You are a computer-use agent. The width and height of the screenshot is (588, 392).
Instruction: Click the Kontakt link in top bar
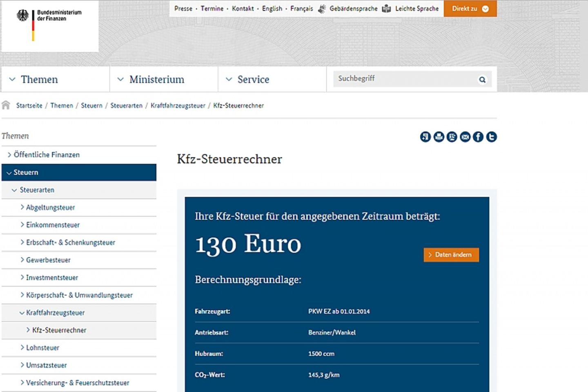[243, 9]
